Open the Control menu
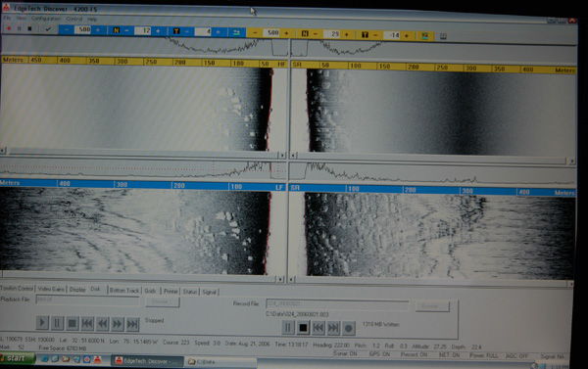Screen dimensions: 588x369 point(73,19)
